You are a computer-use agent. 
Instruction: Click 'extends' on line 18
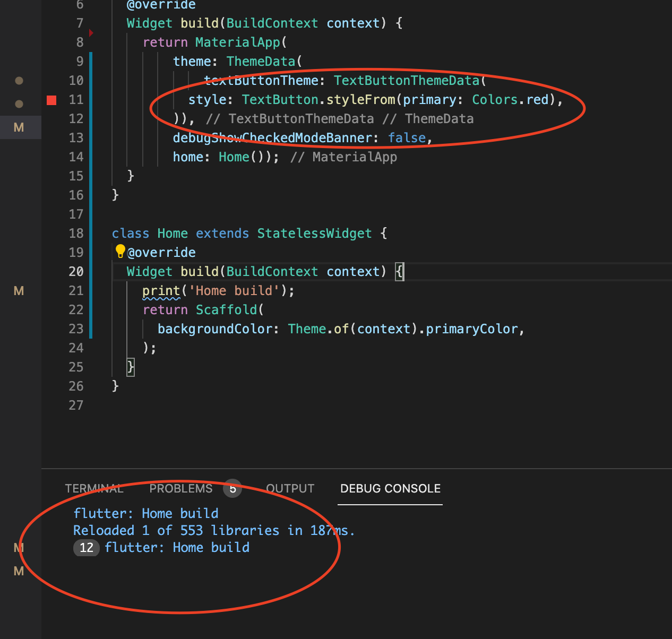pos(222,234)
